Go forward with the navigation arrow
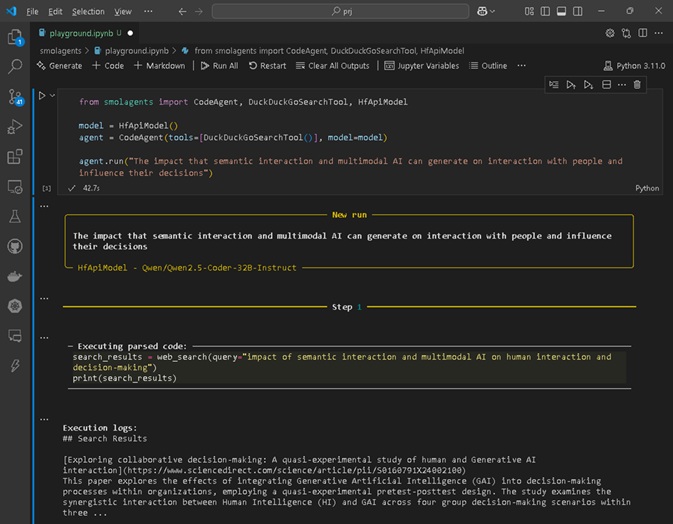The width and height of the screenshot is (673, 524). click(199, 12)
